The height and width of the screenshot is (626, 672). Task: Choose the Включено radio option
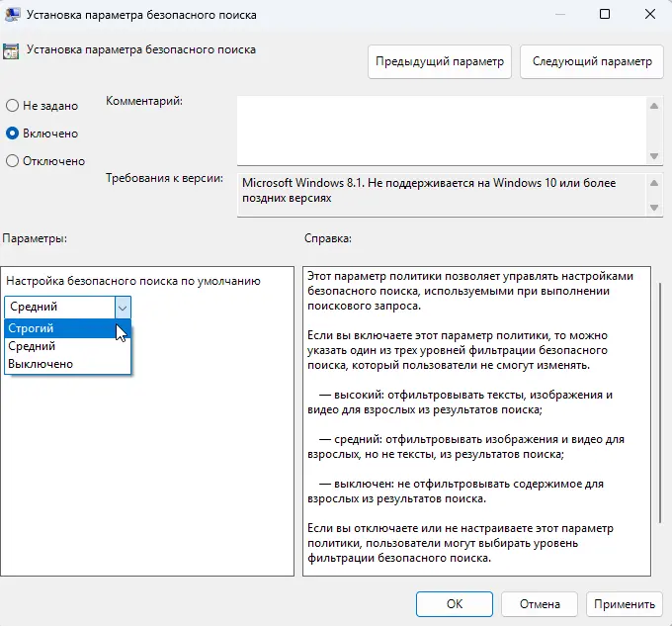(13, 133)
